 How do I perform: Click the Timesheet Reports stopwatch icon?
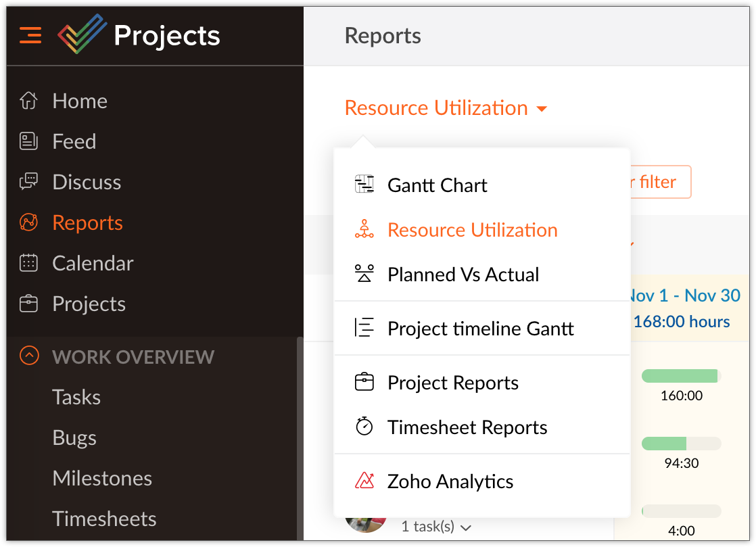tap(364, 427)
